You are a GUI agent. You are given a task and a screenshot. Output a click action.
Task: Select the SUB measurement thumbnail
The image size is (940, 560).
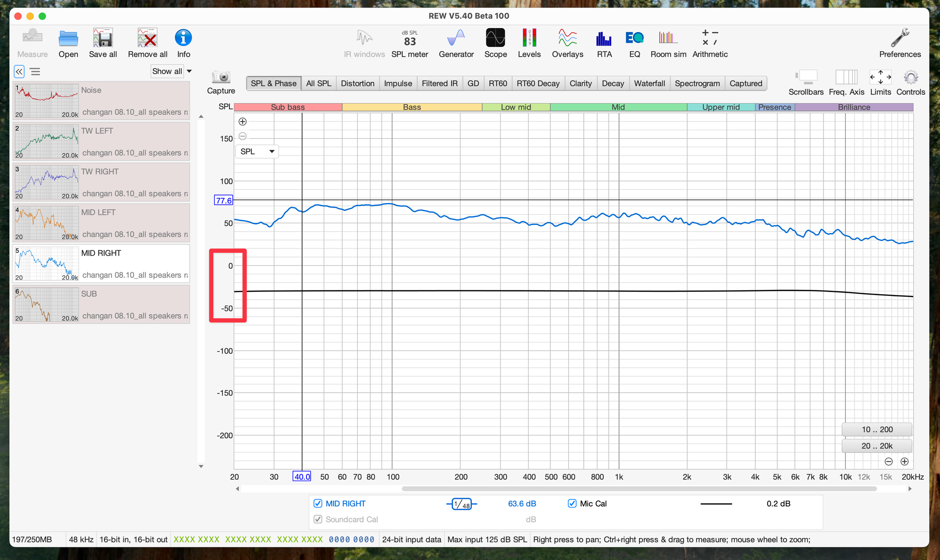47,304
